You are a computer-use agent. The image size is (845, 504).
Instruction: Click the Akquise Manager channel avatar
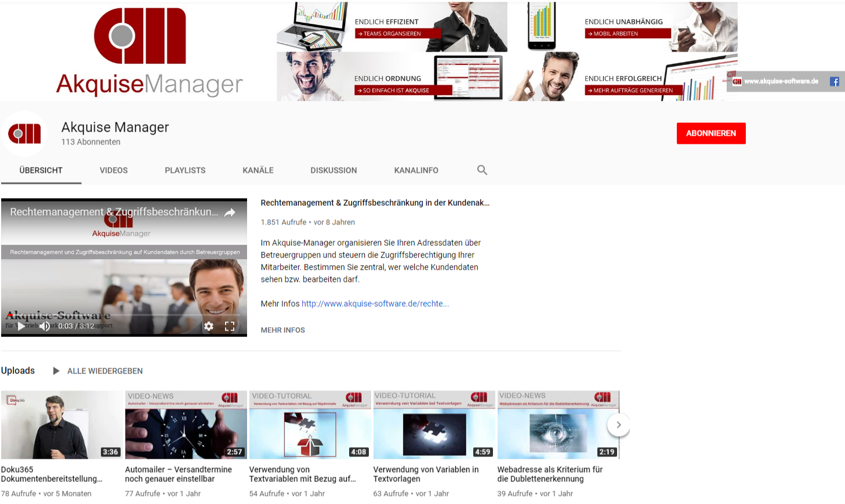click(24, 134)
